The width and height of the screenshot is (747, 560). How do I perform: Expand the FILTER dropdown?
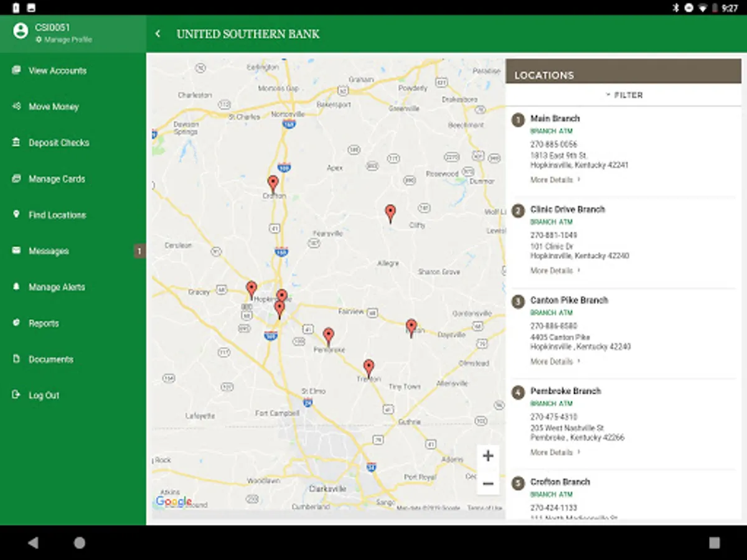click(x=624, y=95)
